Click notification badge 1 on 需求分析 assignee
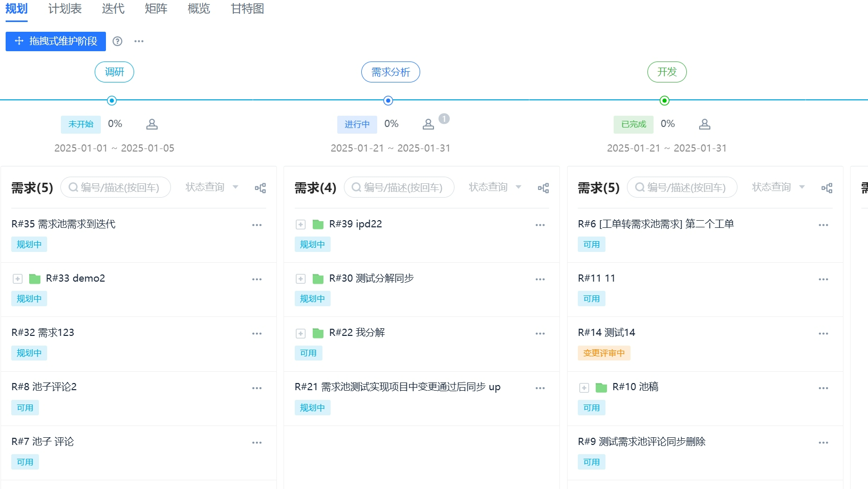 click(444, 119)
